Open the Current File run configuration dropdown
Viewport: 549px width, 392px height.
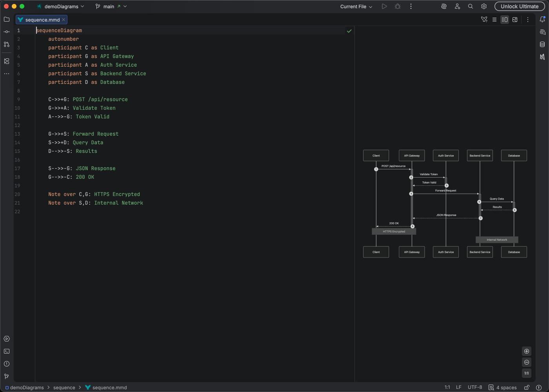point(355,6)
